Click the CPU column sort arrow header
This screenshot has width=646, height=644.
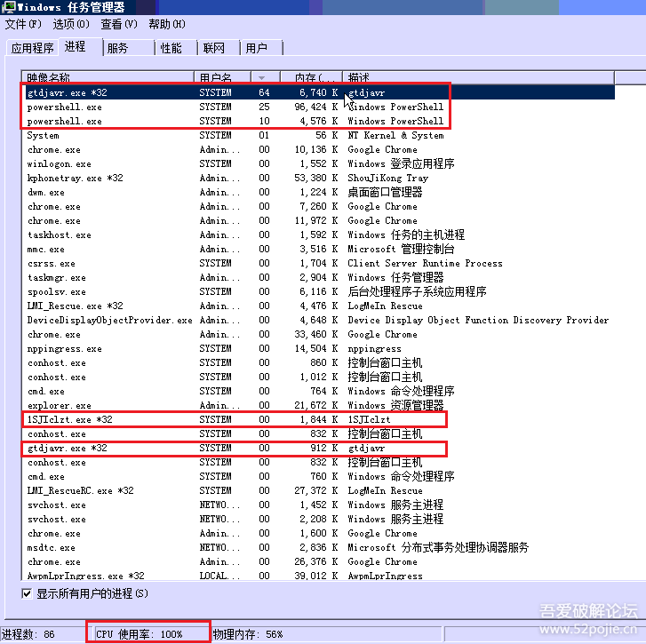(x=266, y=77)
